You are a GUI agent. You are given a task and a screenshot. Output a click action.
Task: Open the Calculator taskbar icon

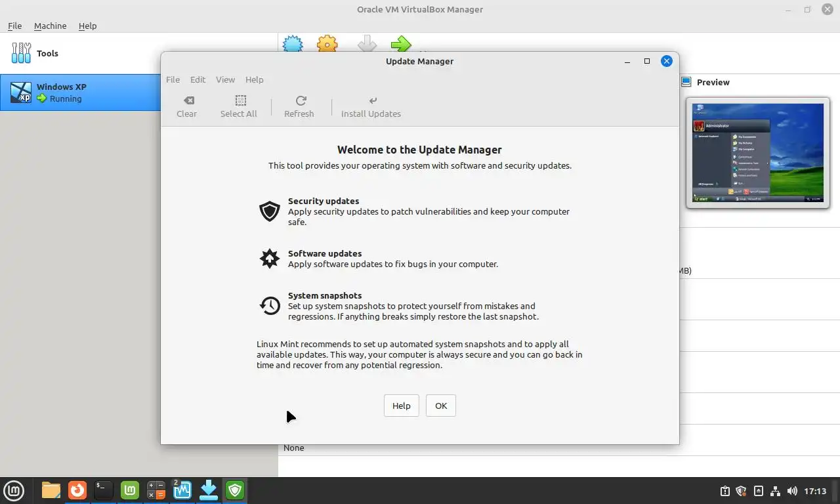click(x=156, y=490)
